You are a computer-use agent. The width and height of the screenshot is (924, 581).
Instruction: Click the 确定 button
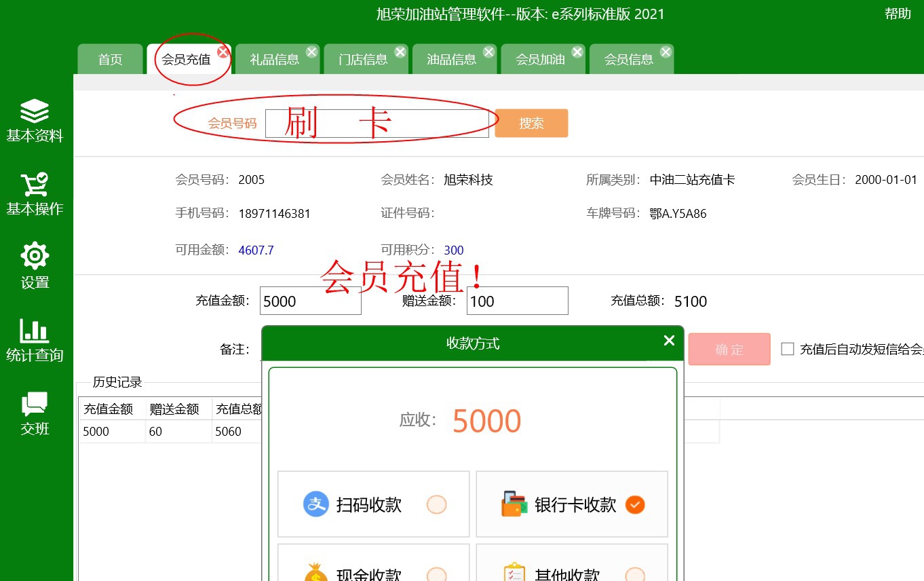729,350
